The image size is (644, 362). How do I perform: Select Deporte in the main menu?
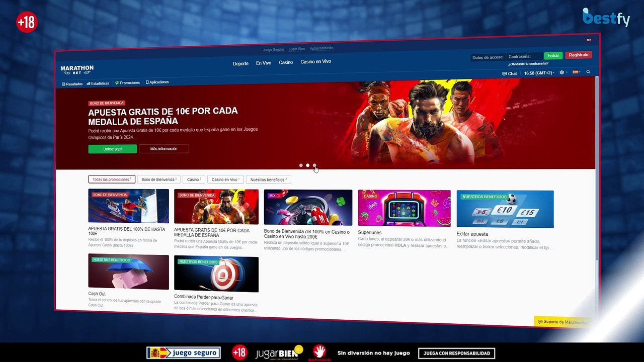(240, 64)
